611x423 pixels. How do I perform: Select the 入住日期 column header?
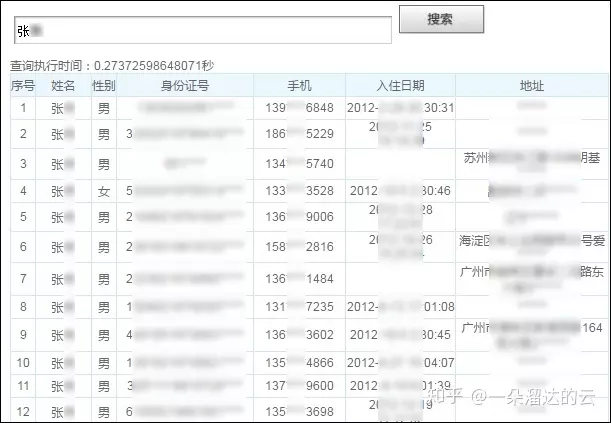[x=400, y=85]
